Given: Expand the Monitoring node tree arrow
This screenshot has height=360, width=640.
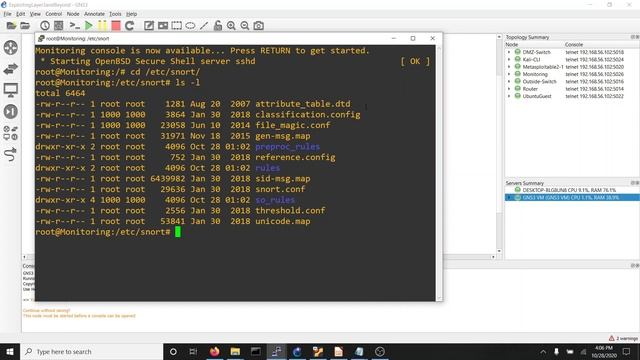Looking at the screenshot, I should [x=509, y=74].
